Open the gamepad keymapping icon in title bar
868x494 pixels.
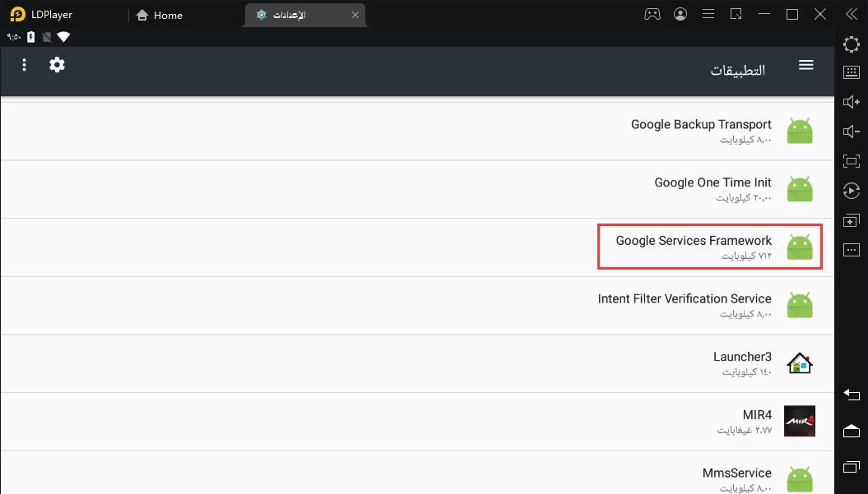(652, 14)
